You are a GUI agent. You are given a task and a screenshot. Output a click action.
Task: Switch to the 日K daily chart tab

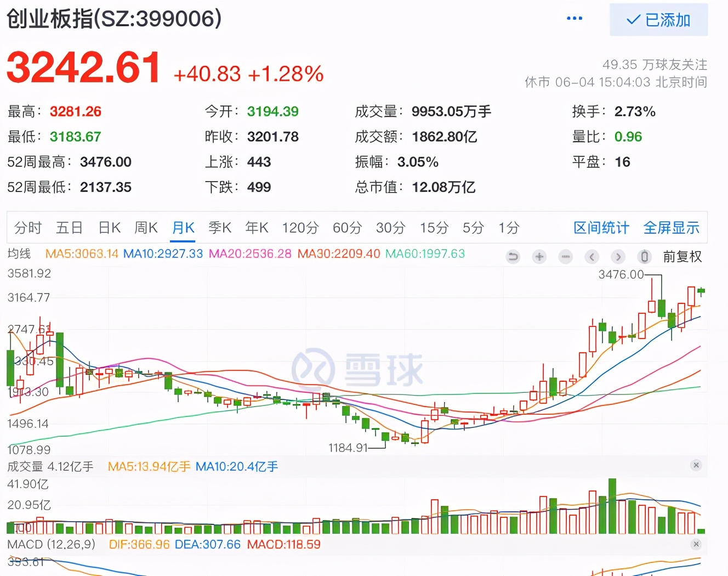(109, 228)
